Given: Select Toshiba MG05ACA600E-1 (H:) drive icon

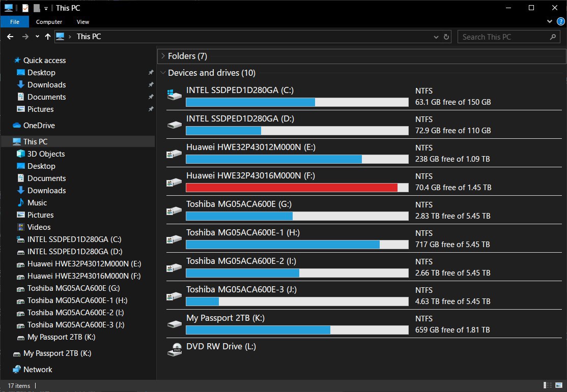Looking at the screenshot, I should 174,239.
